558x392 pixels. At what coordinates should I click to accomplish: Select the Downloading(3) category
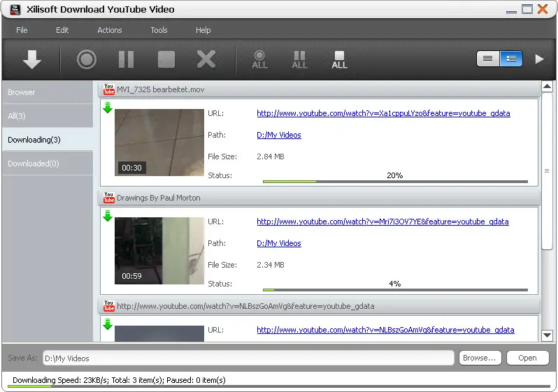pyautogui.click(x=48, y=140)
